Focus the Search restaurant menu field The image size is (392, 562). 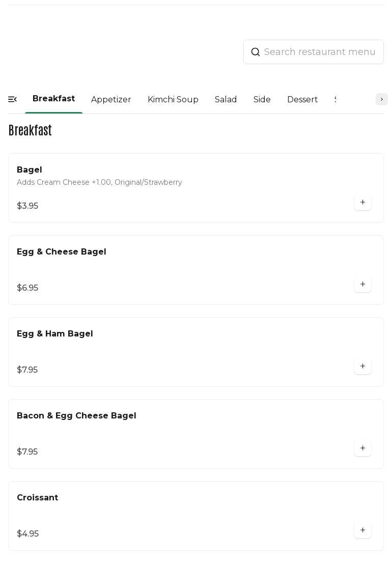pos(320,52)
